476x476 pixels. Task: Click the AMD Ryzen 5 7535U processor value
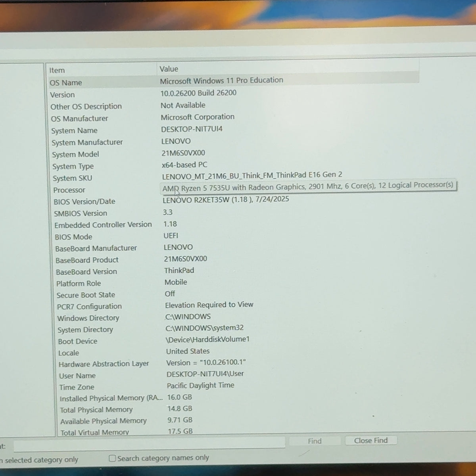(x=307, y=186)
